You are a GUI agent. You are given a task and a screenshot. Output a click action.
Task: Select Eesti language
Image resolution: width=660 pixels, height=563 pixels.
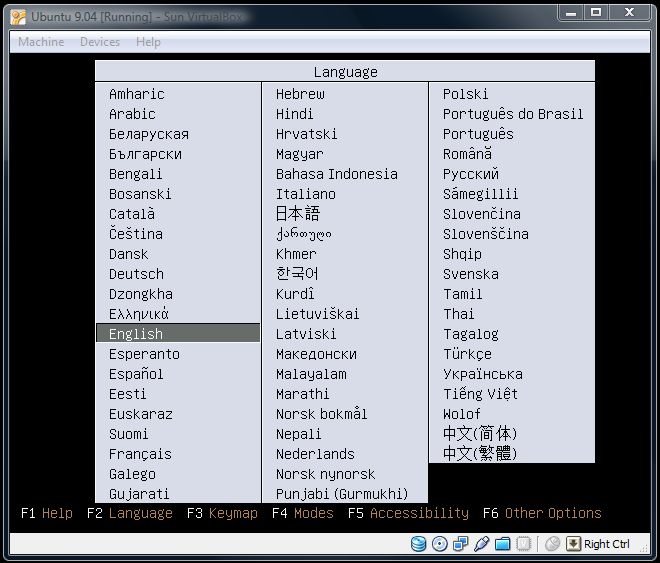(127, 394)
